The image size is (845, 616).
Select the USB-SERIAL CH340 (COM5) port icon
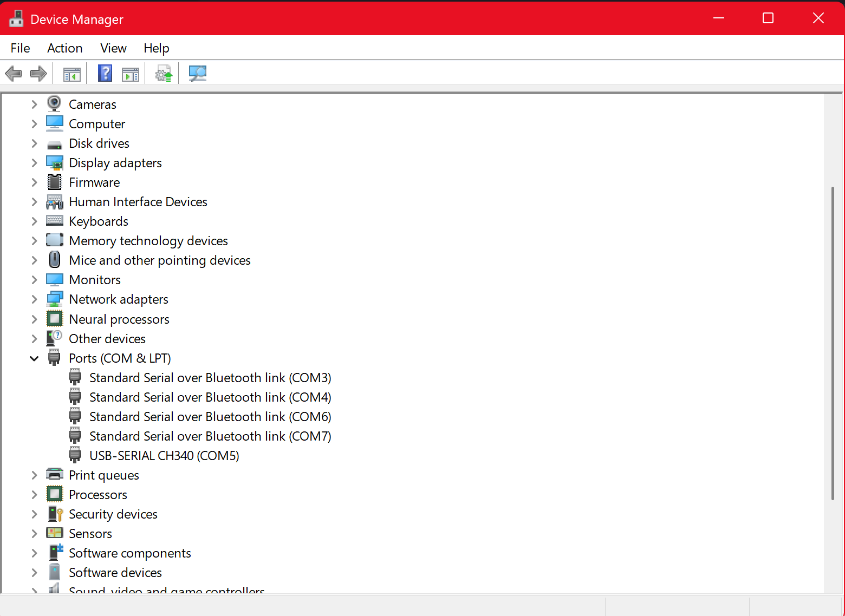[75, 456]
